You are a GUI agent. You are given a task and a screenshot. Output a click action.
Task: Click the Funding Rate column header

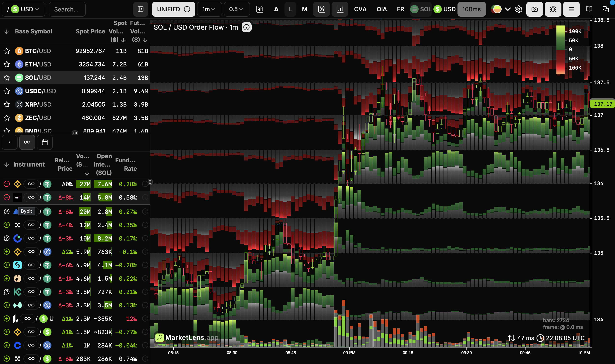pos(125,164)
